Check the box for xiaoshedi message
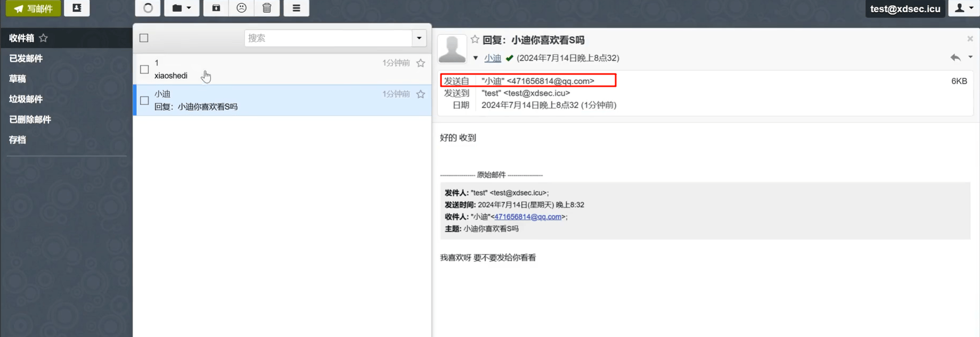This screenshot has width=980, height=337. [144, 69]
